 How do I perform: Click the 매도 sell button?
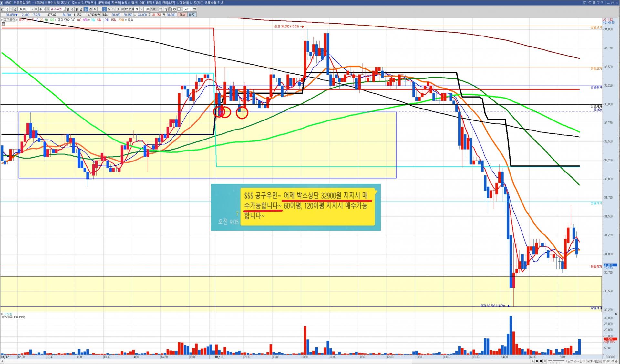(192, 15)
